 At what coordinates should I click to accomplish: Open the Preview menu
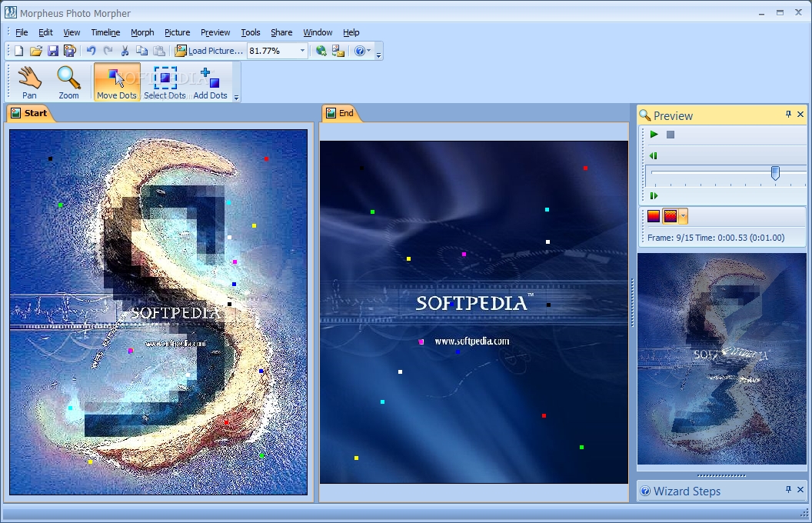coord(215,32)
